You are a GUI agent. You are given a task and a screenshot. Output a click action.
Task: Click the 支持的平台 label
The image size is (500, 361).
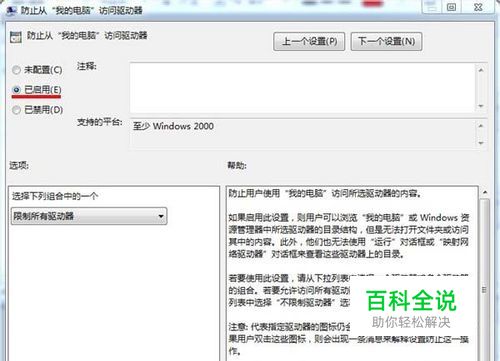(x=100, y=122)
